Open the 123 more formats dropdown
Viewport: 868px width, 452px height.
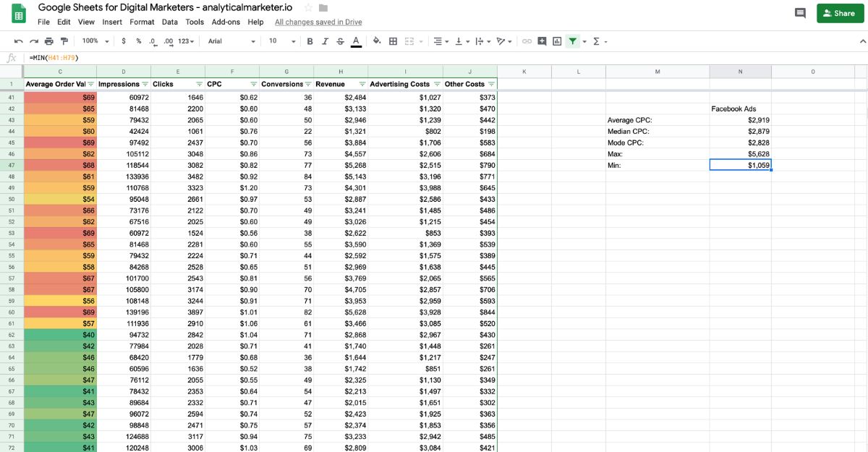(187, 41)
